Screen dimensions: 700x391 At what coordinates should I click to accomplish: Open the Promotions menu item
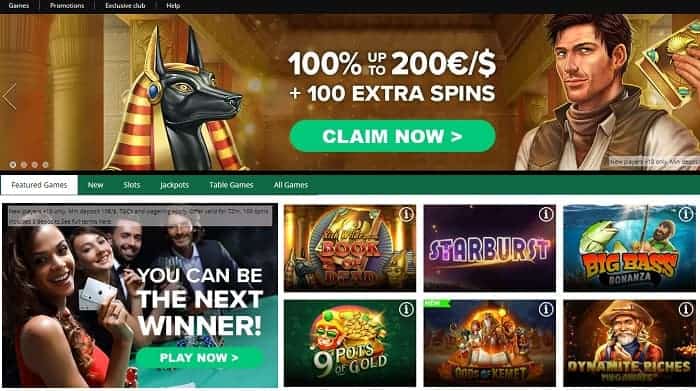67,5
